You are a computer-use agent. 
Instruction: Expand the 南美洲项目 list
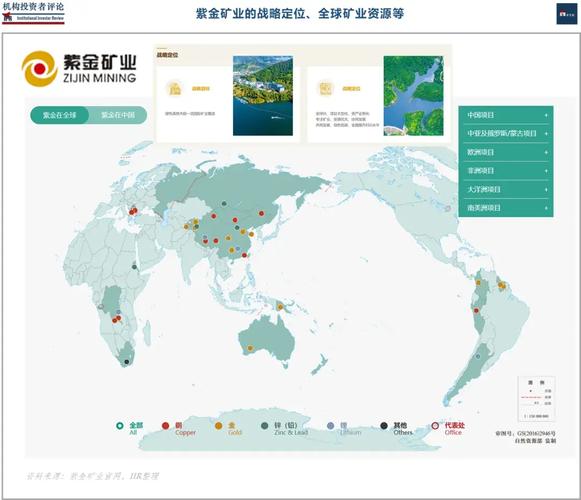pyautogui.click(x=506, y=208)
